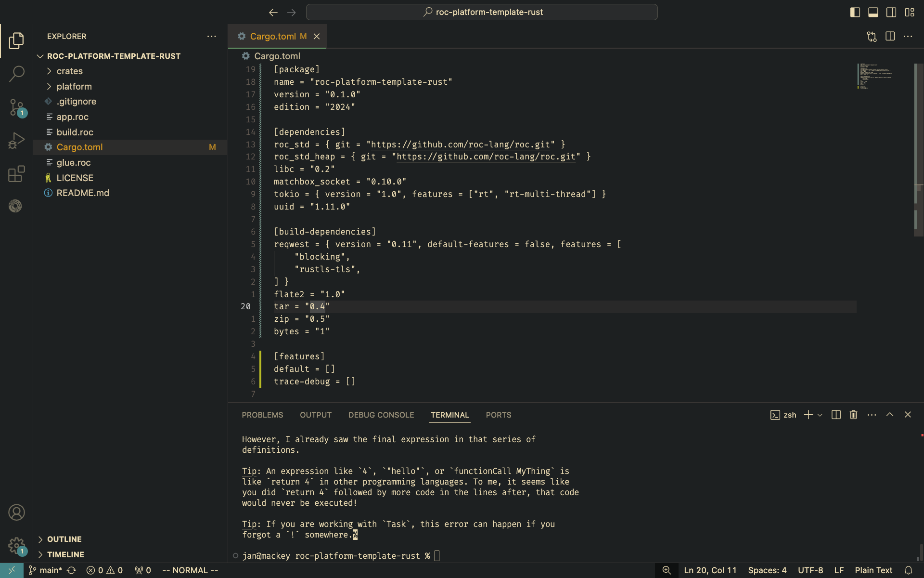This screenshot has height=578, width=924.
Task: Open the Extensions view
Action: click(16, 174)
